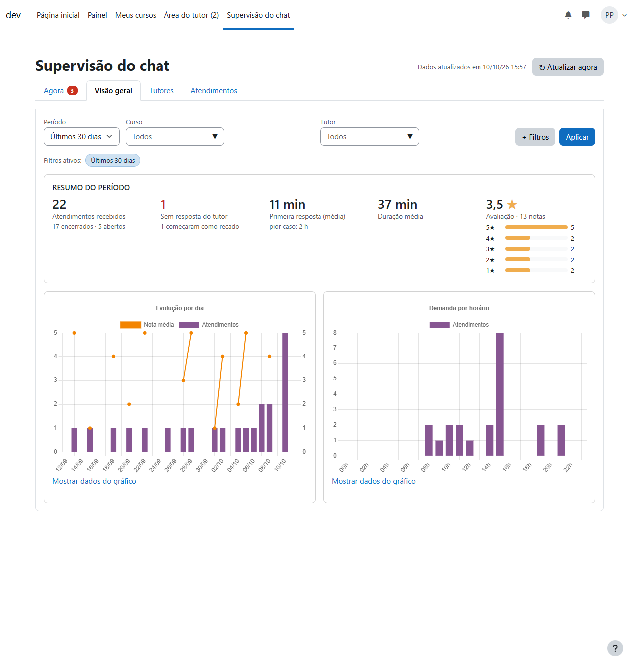Click 'Dados atualizados em 10/10/26 15:57' text
The height and width of the screenshot is (672, 639).
click(472, 67)
